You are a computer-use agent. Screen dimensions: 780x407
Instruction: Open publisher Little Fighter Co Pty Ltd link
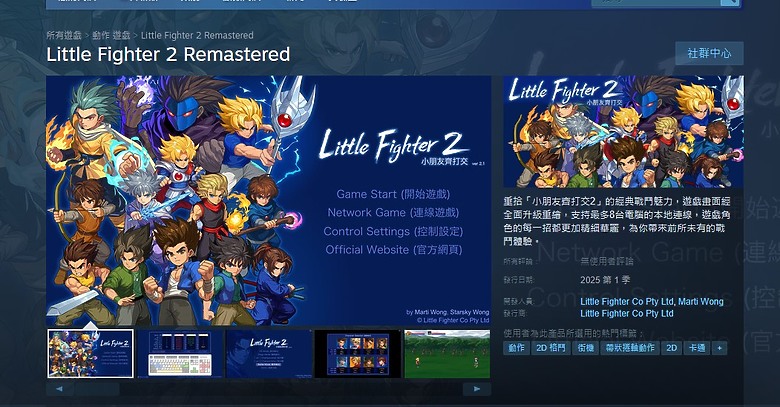click(x=627, y=313)
